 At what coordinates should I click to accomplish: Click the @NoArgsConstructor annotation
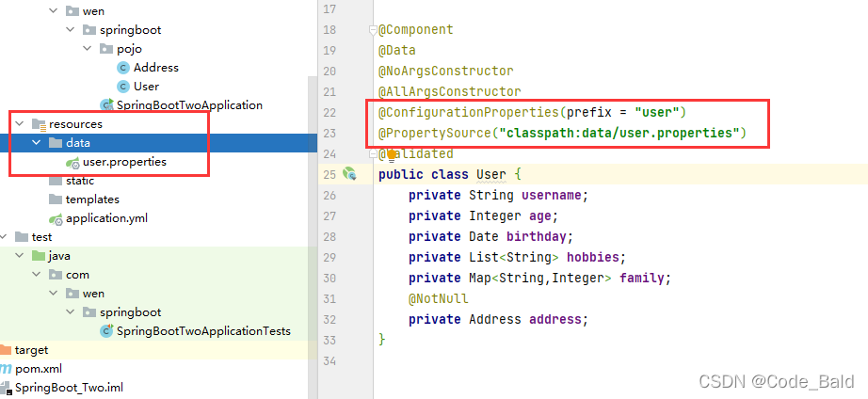[445, 71]
